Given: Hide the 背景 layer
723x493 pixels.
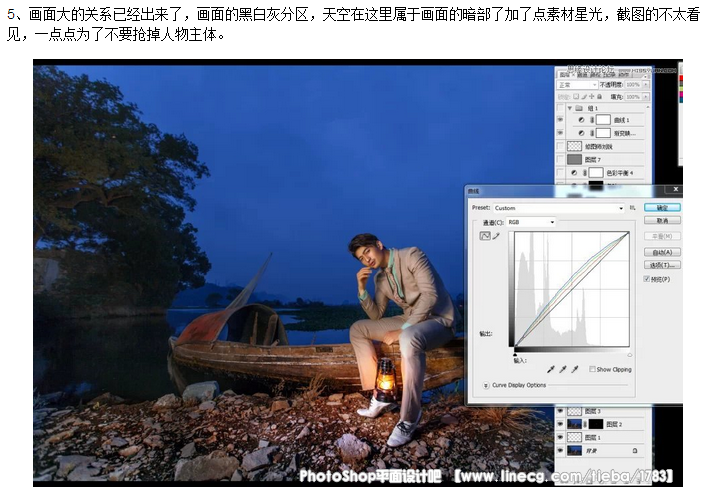Looking at the screenshot, I should pos(560,451).
